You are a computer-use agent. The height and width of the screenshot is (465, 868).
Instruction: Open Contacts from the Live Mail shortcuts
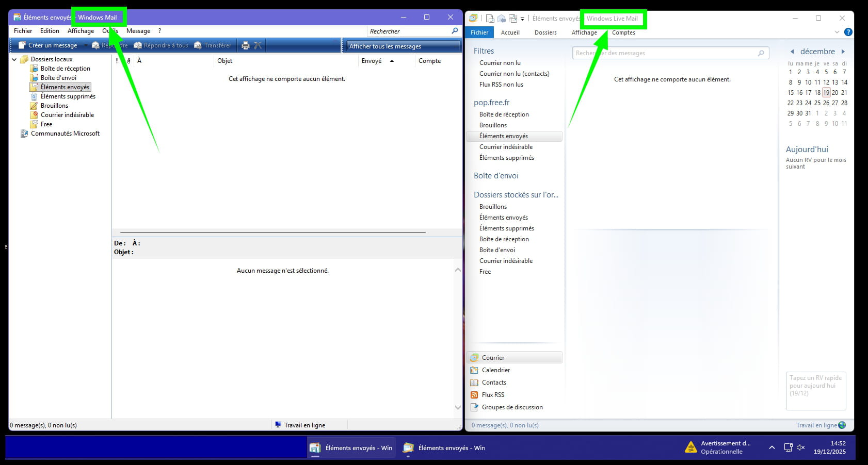click(493, 383)
